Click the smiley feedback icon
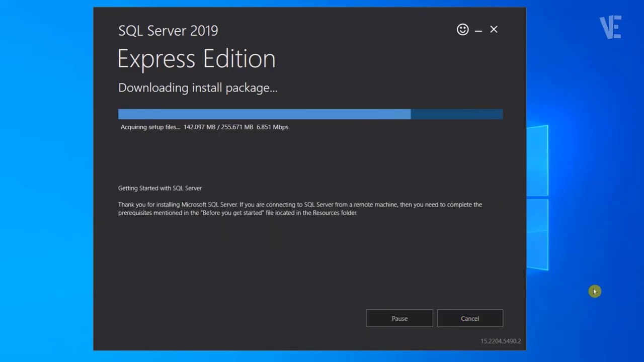 click(x=462, y=30)
